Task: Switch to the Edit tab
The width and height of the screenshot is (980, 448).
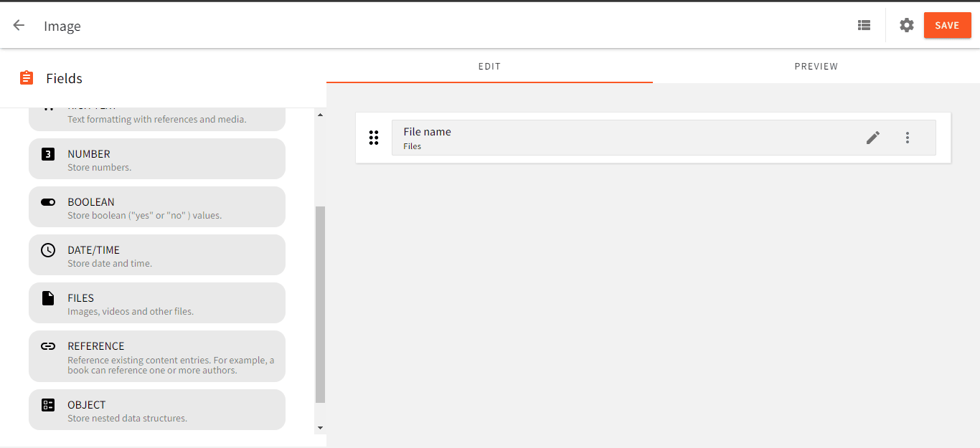Action: (x=489, y=67)
